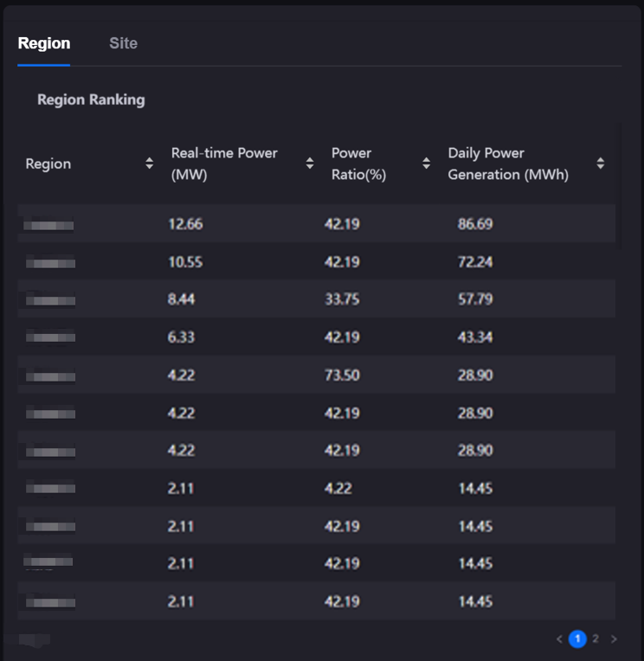
Task: Click the Daily Power Generation (MWh) header text
Action: pos(508,164)
